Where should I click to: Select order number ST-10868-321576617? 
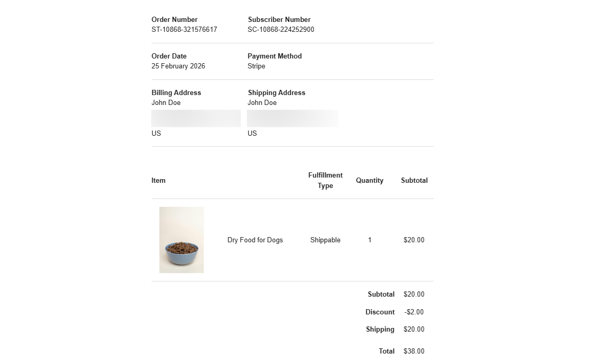click(x=184, y=30)
